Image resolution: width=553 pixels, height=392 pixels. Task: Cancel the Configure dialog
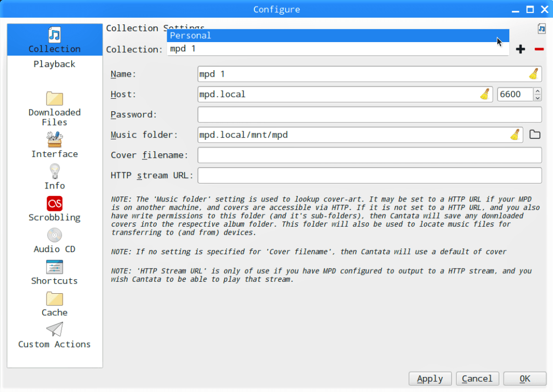click(x=477, y=379)
